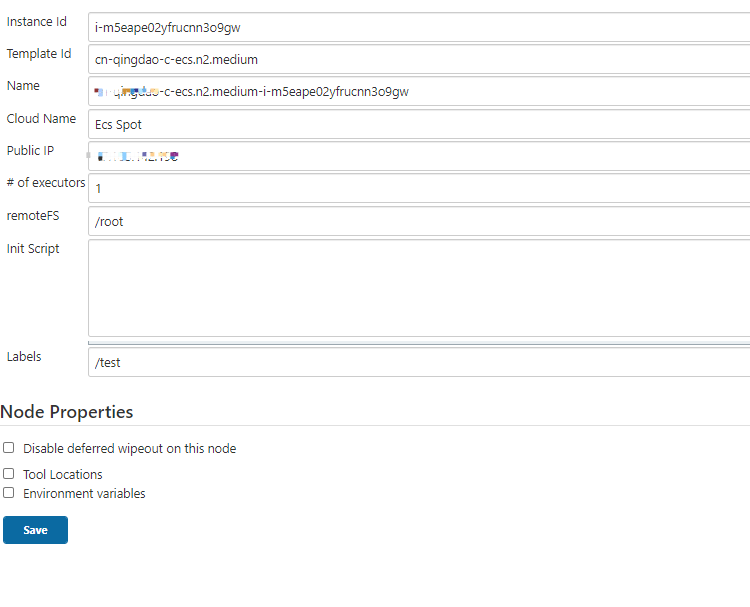Select the remoteFS field containing /root

coord(419,221)
